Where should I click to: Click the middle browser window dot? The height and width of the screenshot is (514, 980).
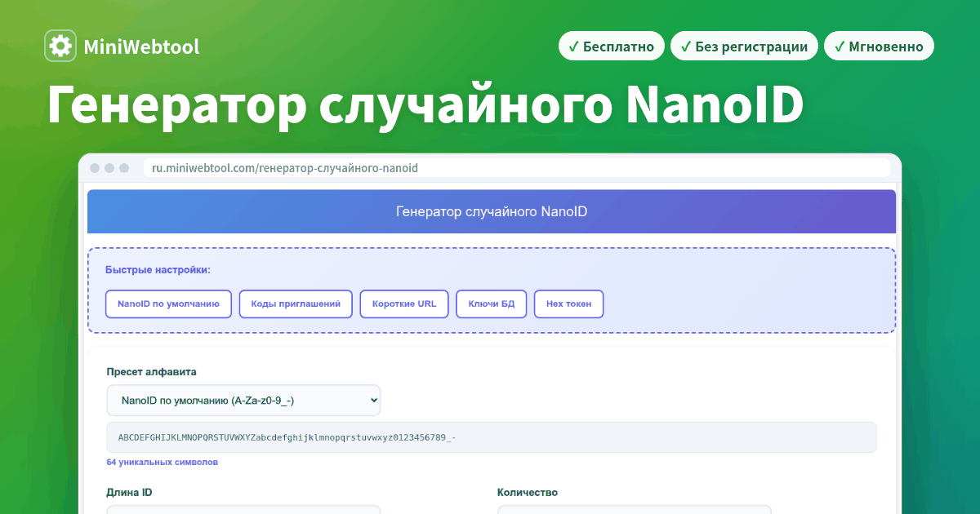[x=109, y=168]
